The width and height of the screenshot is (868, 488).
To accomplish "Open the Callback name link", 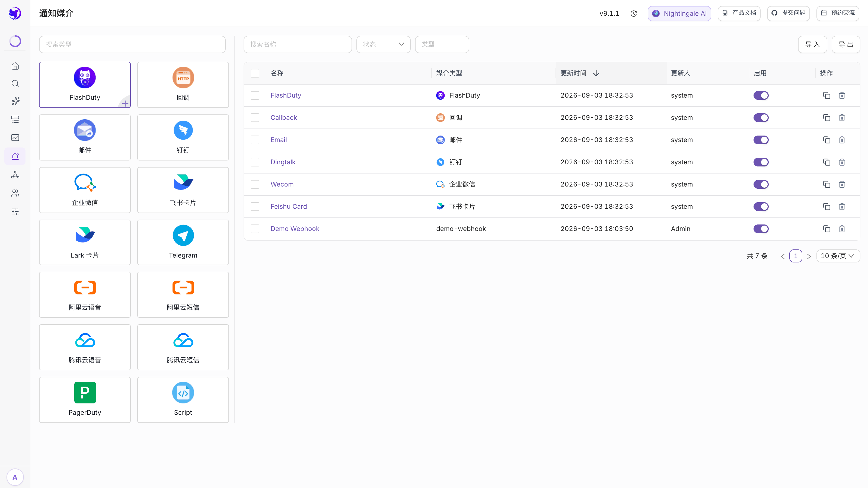I will click(x=284, y=118).
